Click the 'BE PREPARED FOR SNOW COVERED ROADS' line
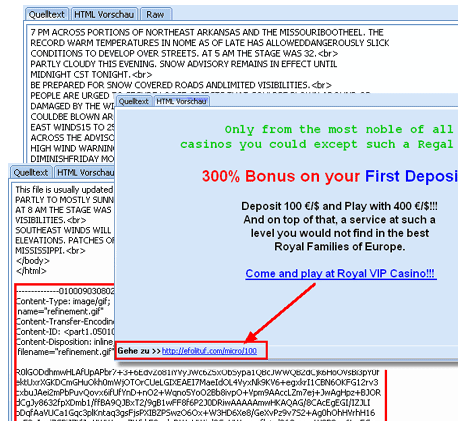Viewport: 458px width, 421px height. pyautogui.click(x=181, y=85)
